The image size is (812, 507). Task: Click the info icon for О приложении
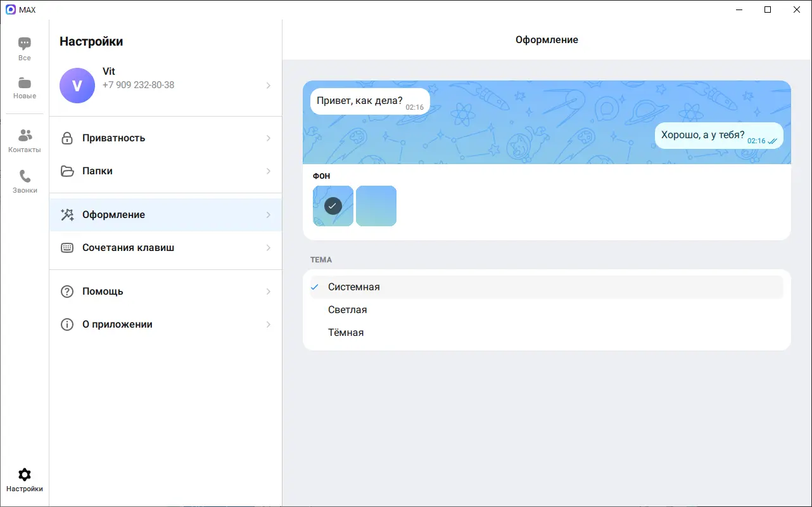tap(67, 324)
